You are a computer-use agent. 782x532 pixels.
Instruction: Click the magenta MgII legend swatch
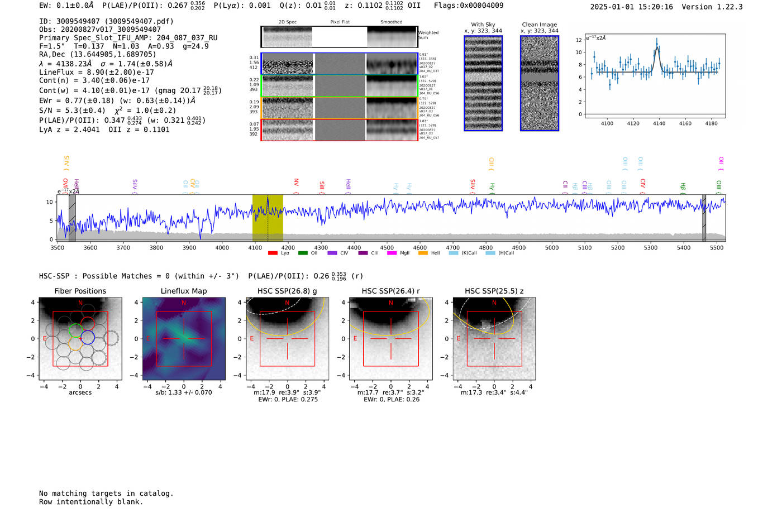coord(392,253)
